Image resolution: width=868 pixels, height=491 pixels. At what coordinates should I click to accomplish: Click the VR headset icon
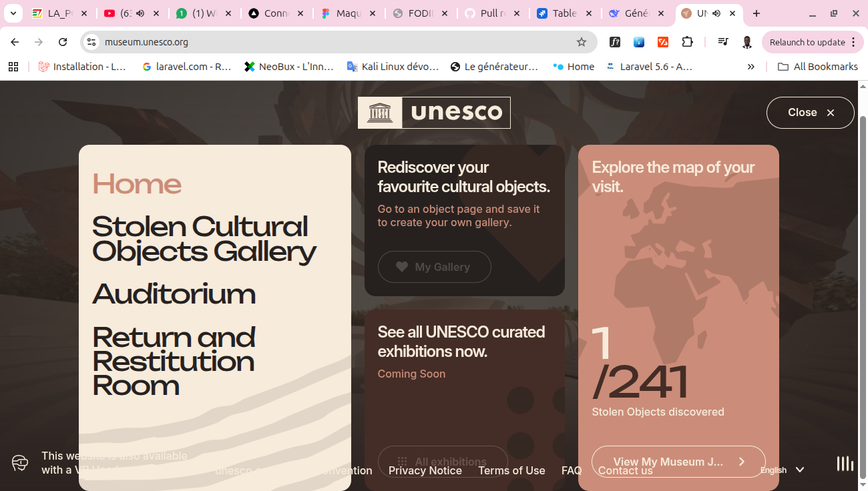(20, 463)
